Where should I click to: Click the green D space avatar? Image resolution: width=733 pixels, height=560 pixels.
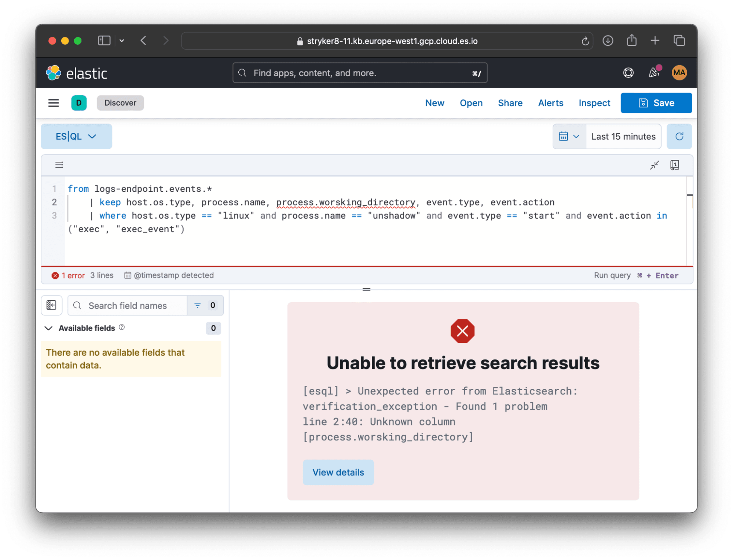79,103
